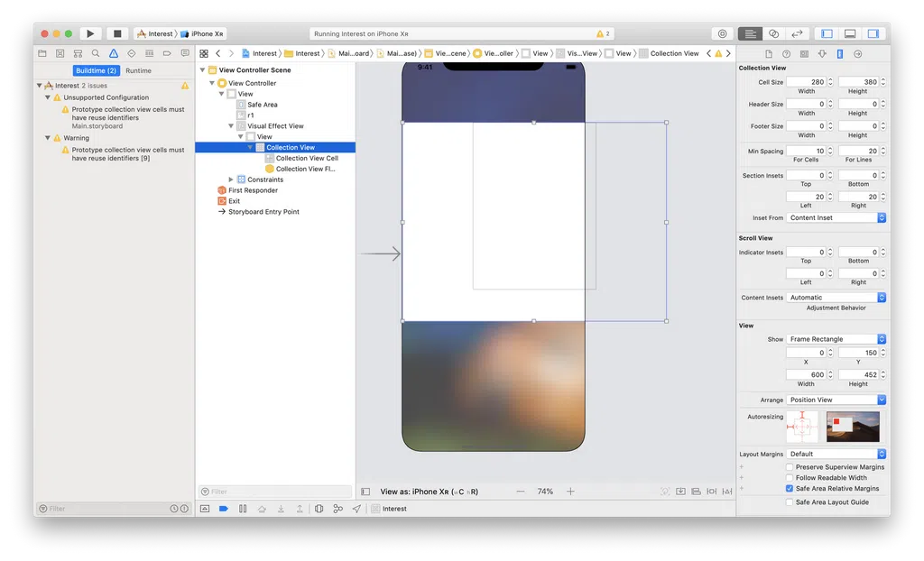
Task: Open the Content Insets dropdown
Action: pyautogui.click(x=836, y=298)
